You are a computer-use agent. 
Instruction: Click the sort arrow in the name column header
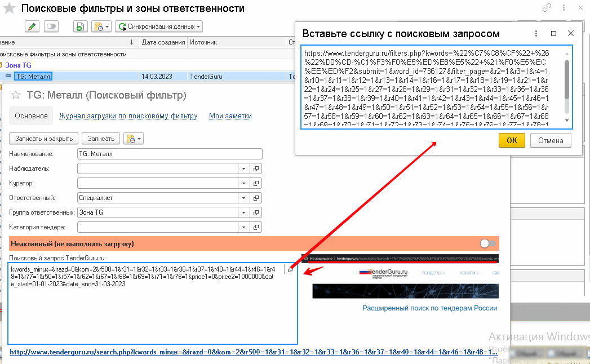(131, 42)
